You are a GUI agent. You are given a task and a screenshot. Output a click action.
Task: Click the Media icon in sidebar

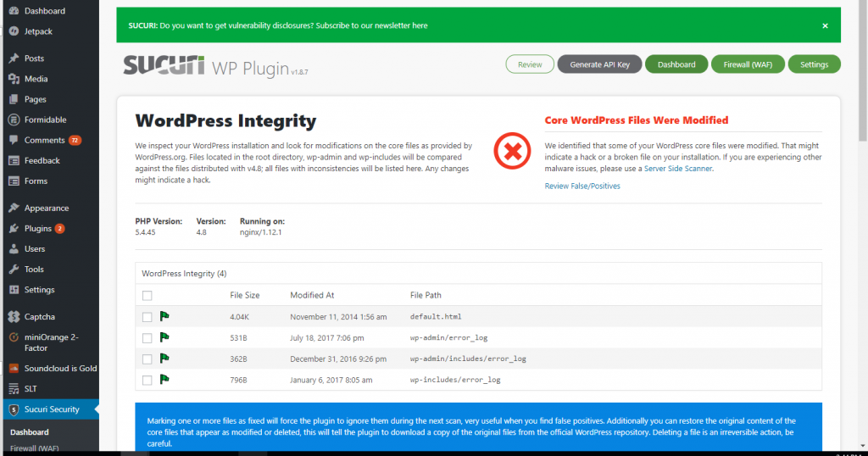coord(14,79)
